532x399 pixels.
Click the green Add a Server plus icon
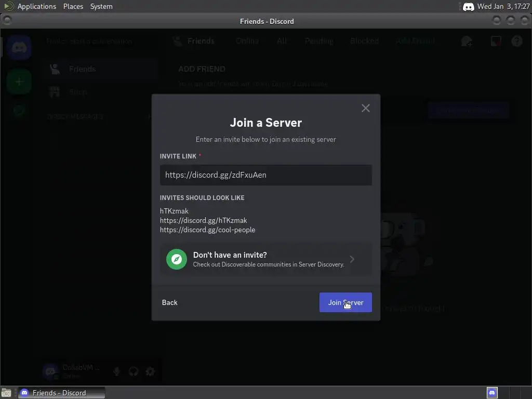[x=19, y=82]
